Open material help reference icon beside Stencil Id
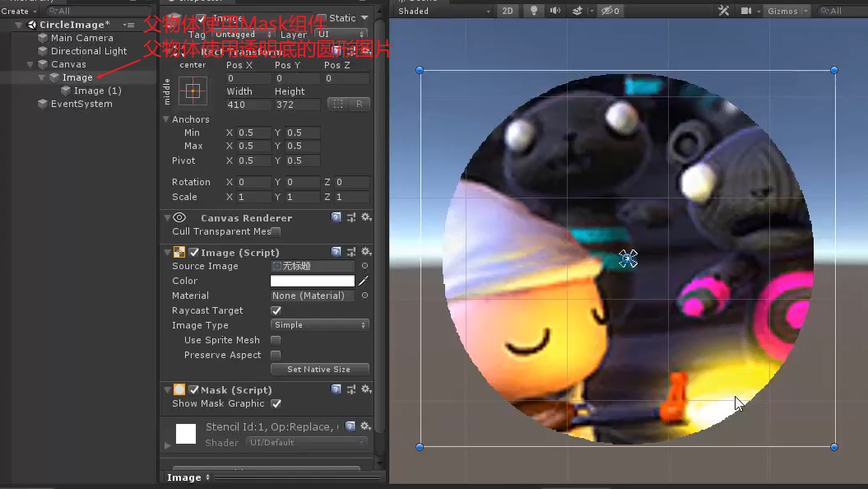868x489 pixels. (x=350, y=426)
